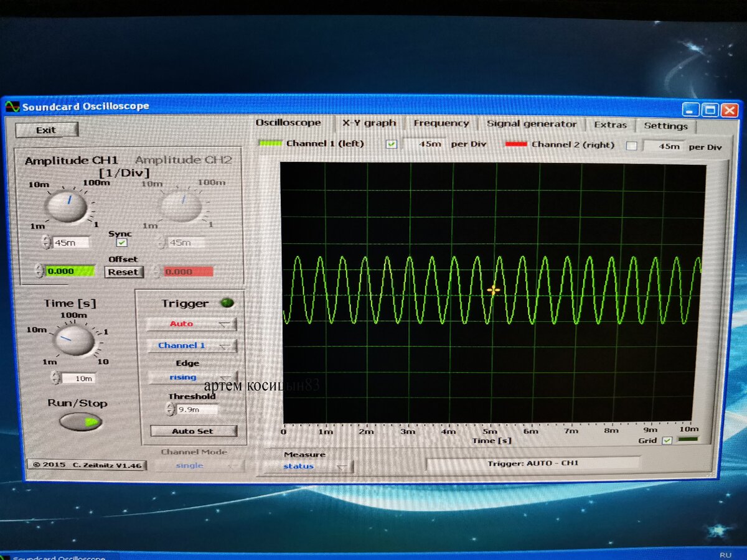Viewport: 747px width, 560px height.
Task: Click the '© 2015 C. Zeitnitz V1.46' label
Action: coord(87,465)
